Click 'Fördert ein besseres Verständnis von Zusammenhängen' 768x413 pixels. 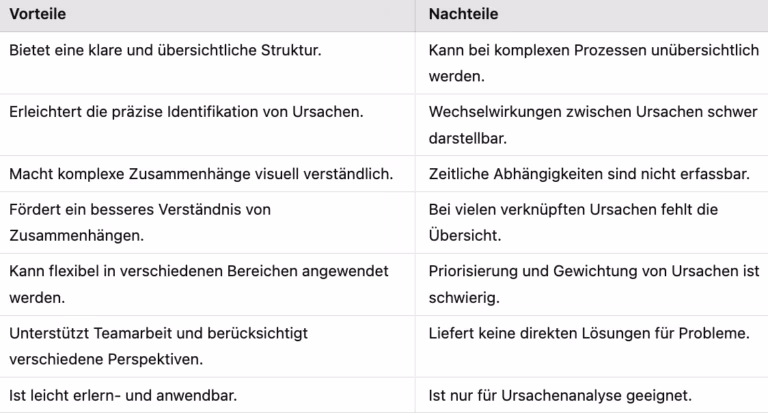pos(140,222)
